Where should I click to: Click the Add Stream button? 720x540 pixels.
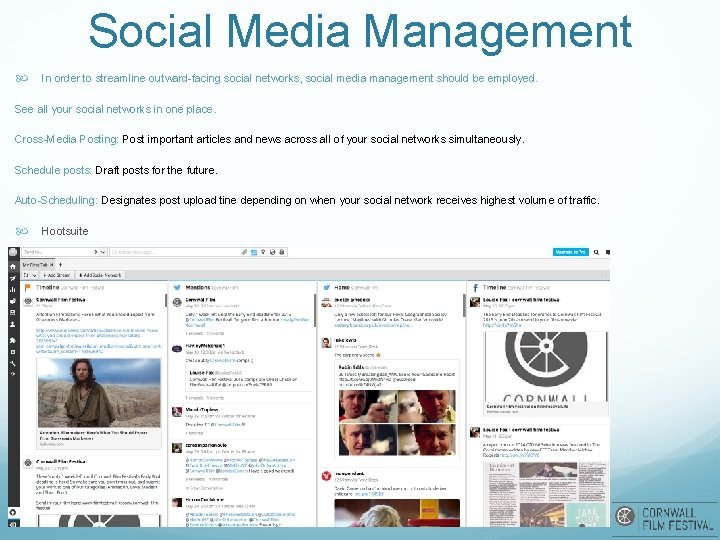click(x=57, y=275)
